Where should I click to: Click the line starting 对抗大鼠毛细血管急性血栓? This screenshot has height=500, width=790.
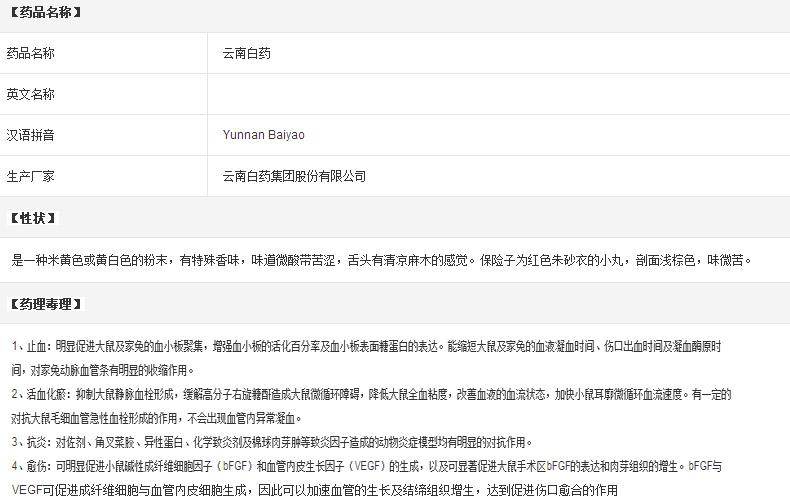click(157, 418)
